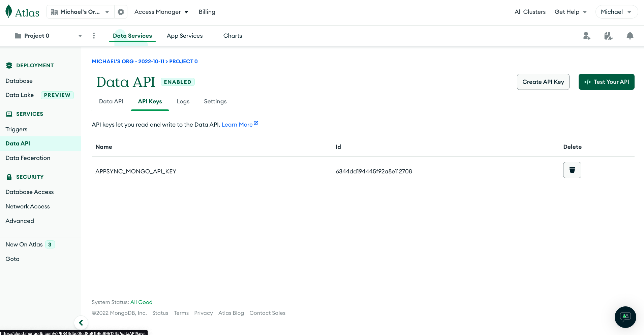The width and height of the screenshot is (644, 335).
Task: Open the support chat bubble
Action: click(x=625, y=317)
